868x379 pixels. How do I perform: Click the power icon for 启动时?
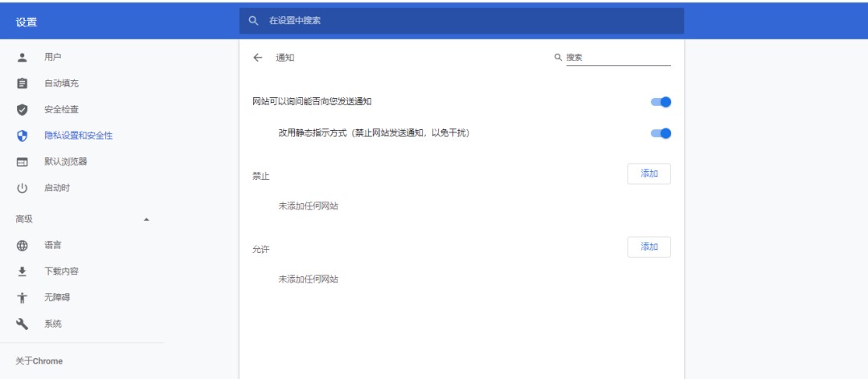(23, 188)
